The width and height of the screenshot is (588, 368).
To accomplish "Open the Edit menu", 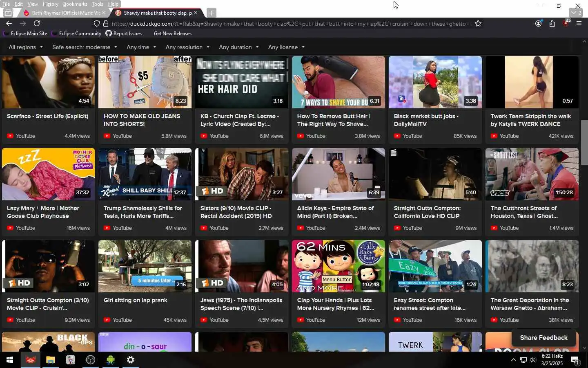I will point(19,4).
